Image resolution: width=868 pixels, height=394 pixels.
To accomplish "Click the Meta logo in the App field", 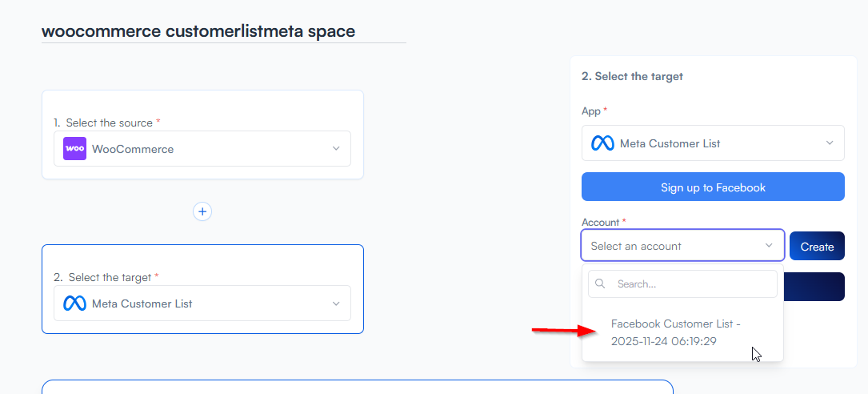I will 602,143.
